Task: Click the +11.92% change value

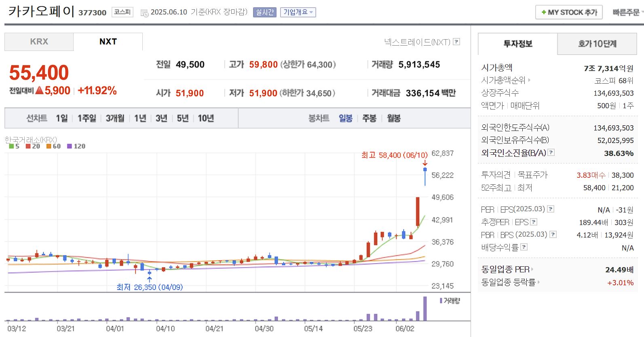Action: click(97, 91)
